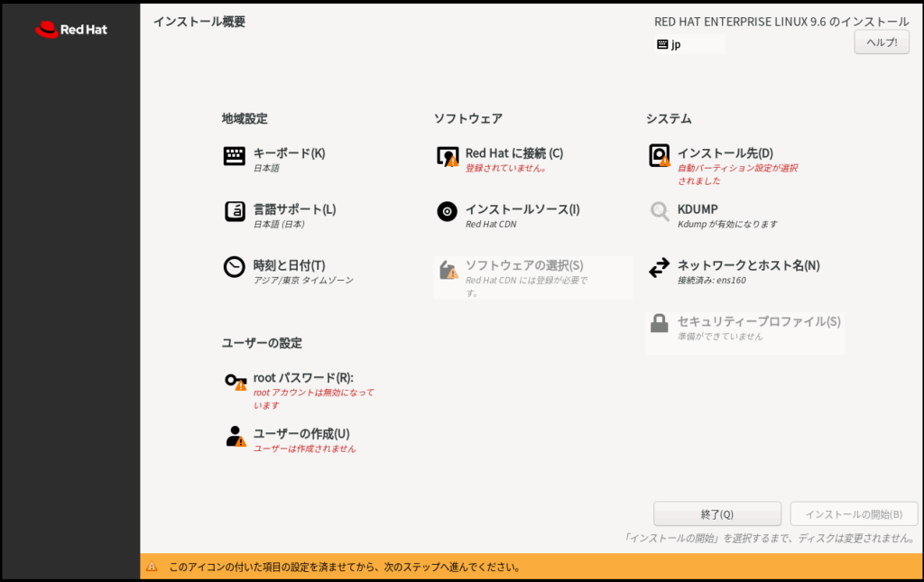Open 言語サポート via its language icon

click(235, 211)
